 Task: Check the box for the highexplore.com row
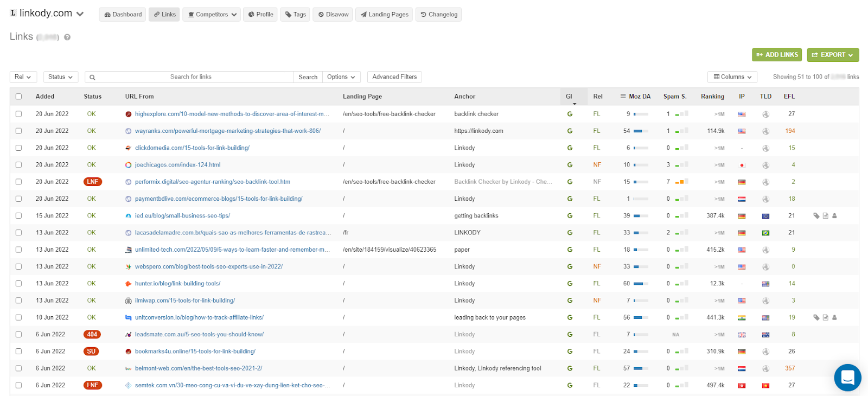tap(18, 114)
